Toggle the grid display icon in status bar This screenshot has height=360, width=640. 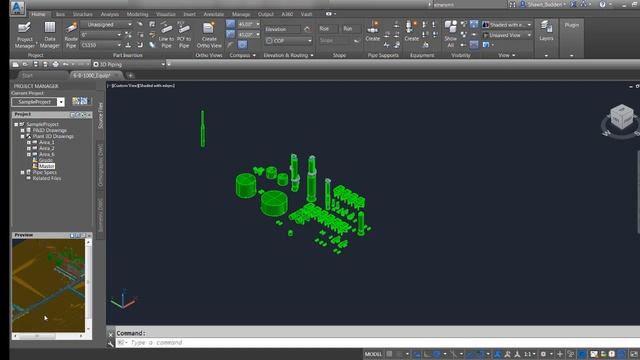(389, 354)
